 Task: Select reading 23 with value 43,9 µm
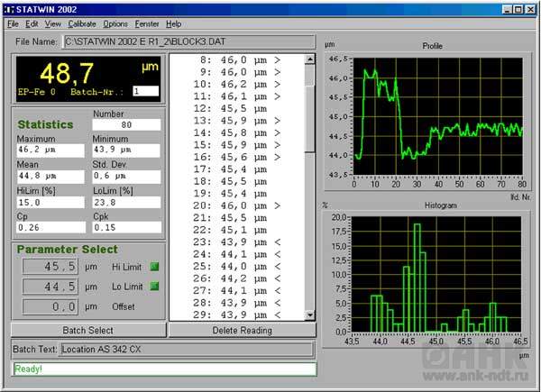(x=237, y=242)
